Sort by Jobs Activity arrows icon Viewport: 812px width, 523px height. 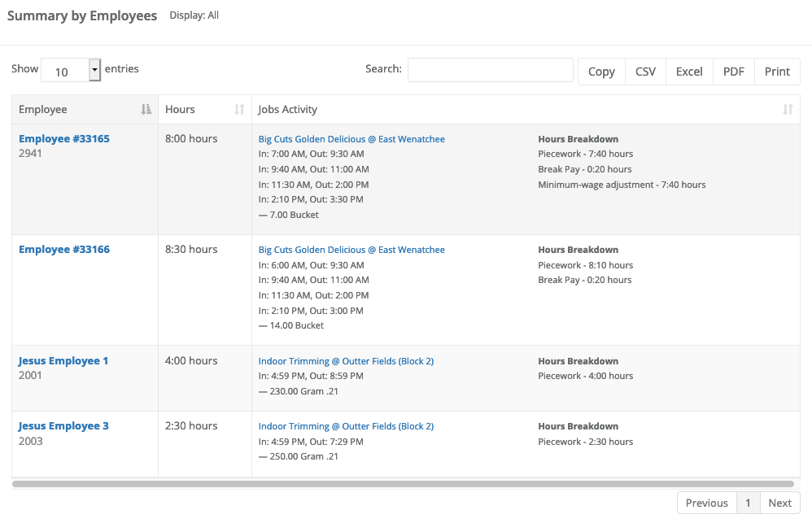(x=788, y=109)
